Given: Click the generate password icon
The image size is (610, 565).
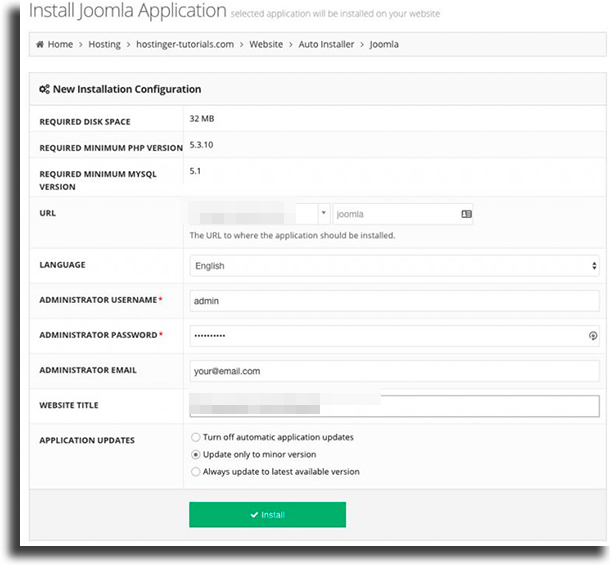Looking at the screenshot, I should 592,335.
